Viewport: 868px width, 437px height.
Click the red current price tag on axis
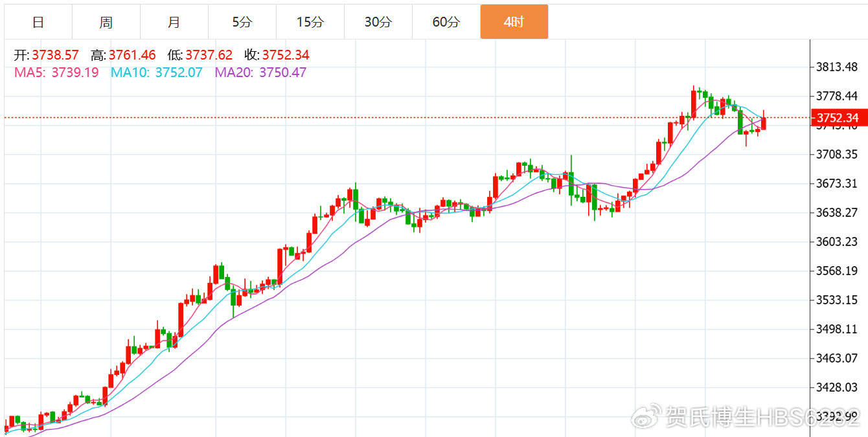(x=837, y=118)
